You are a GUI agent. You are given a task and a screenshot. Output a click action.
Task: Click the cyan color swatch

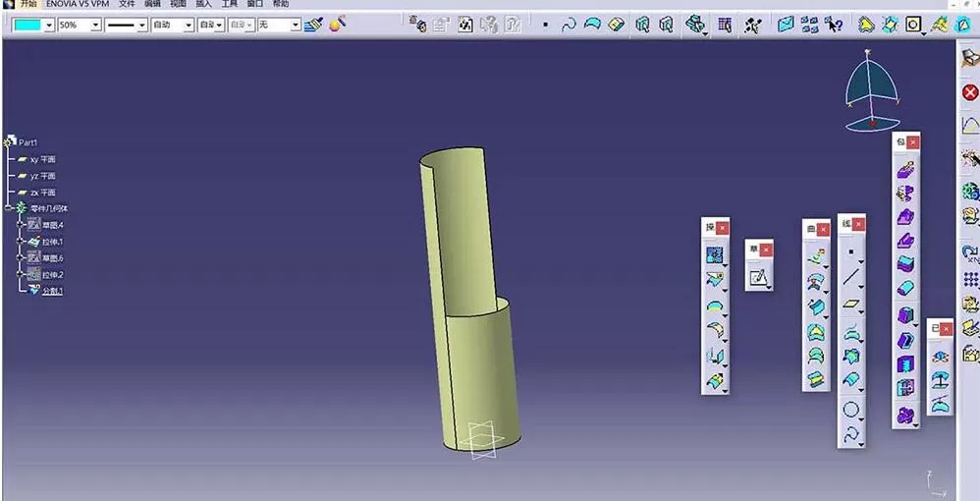click(27, 25)
